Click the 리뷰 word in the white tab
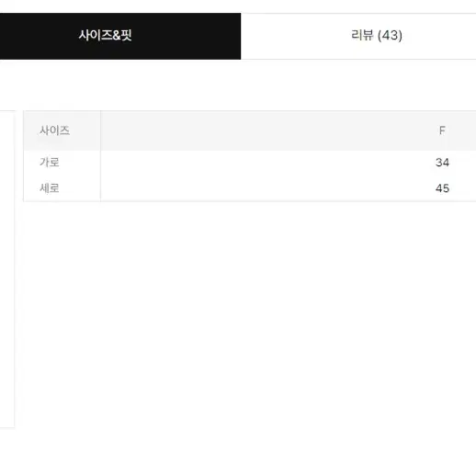476x476 pixels. tap(363, 35)
